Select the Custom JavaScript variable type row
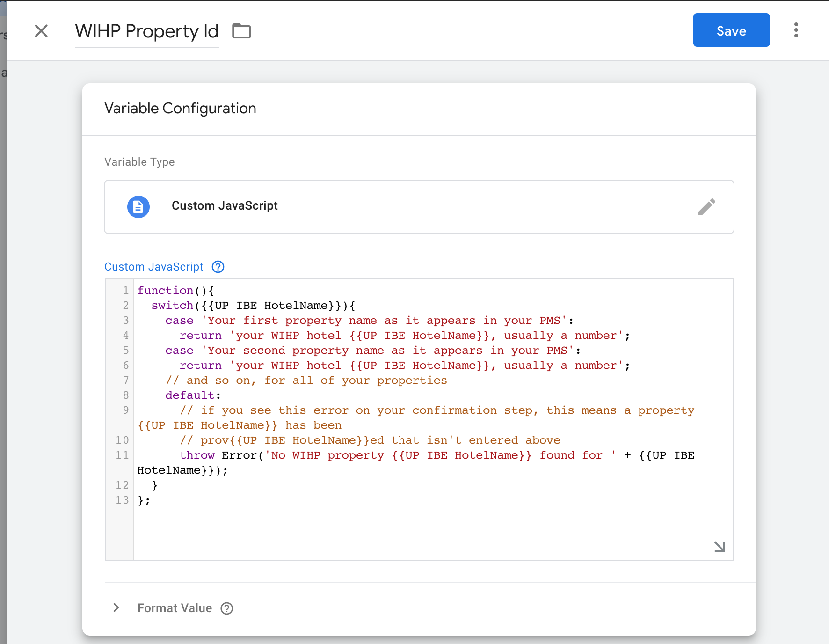 pyautogui.click(x=419, y=206)
